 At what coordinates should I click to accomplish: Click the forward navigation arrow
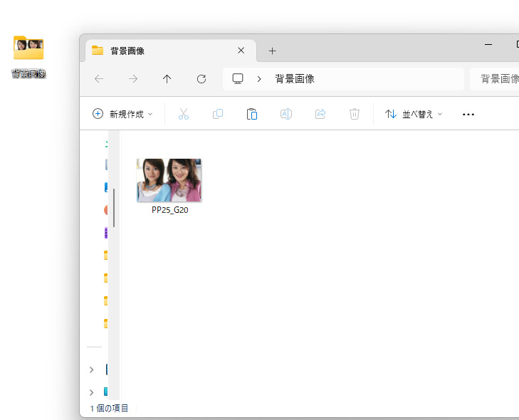coord(133,79)
